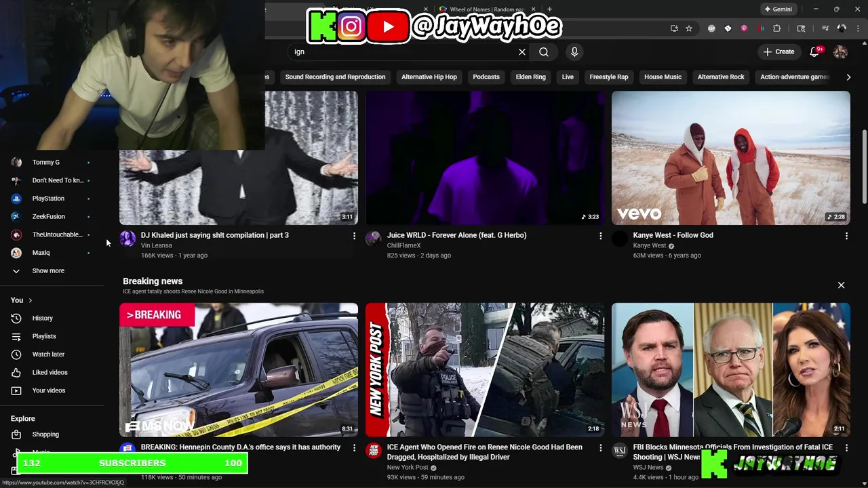Open options for DJ Khaled compilation video

[354, 236]
